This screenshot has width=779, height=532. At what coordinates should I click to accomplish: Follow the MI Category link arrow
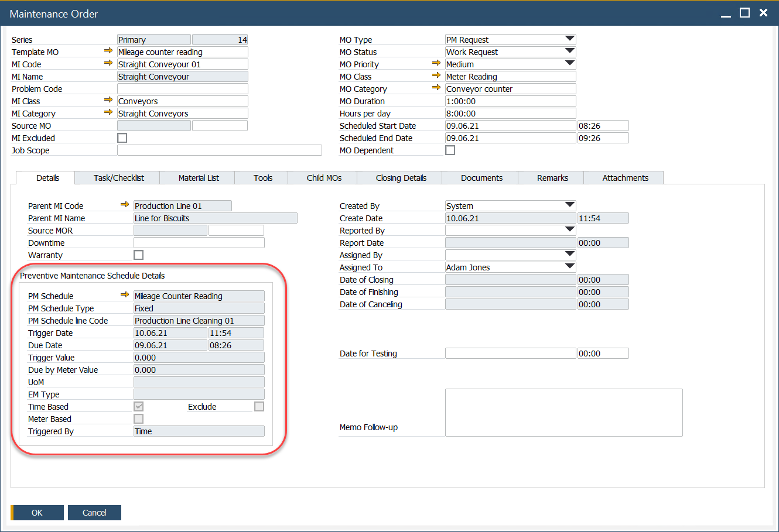pos(108,113)
